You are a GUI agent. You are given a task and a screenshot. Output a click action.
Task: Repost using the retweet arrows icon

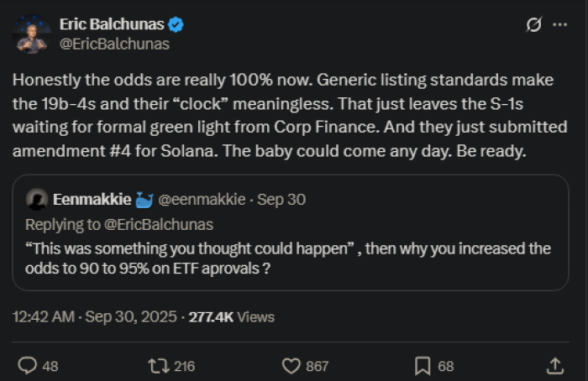click(x=158, y=366)
